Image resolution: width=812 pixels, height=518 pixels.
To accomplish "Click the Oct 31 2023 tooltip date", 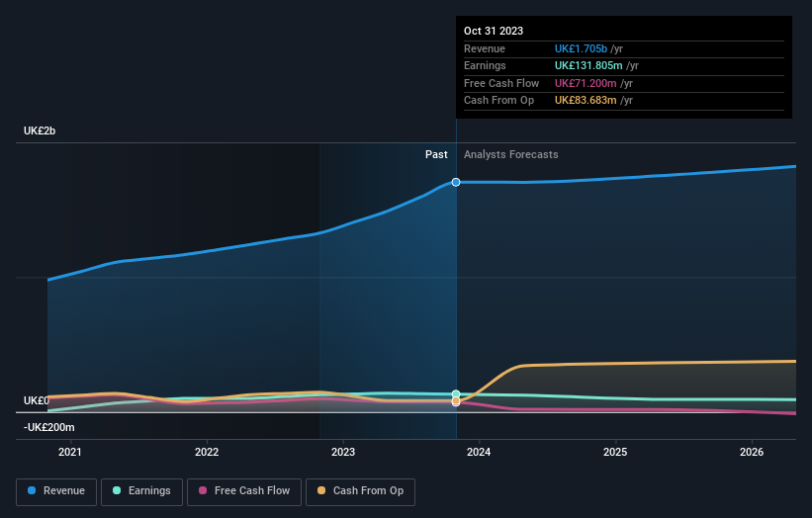I will click(x=494, y=31).
